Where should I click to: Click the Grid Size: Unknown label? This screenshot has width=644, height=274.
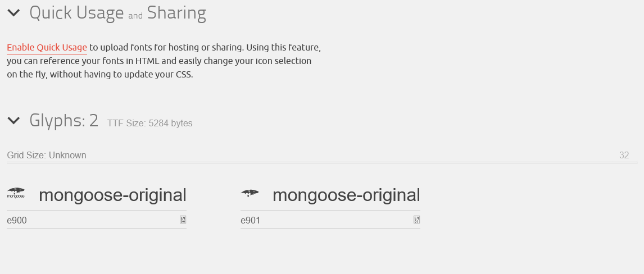click(x=47, y=156)
